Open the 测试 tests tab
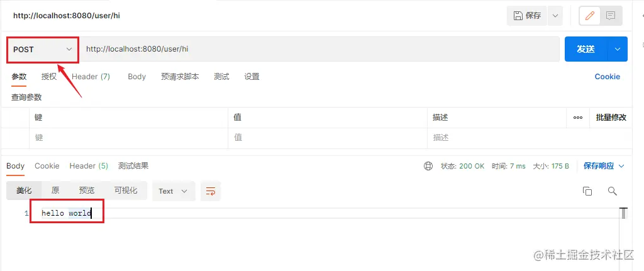 click(x=221, y=77)
